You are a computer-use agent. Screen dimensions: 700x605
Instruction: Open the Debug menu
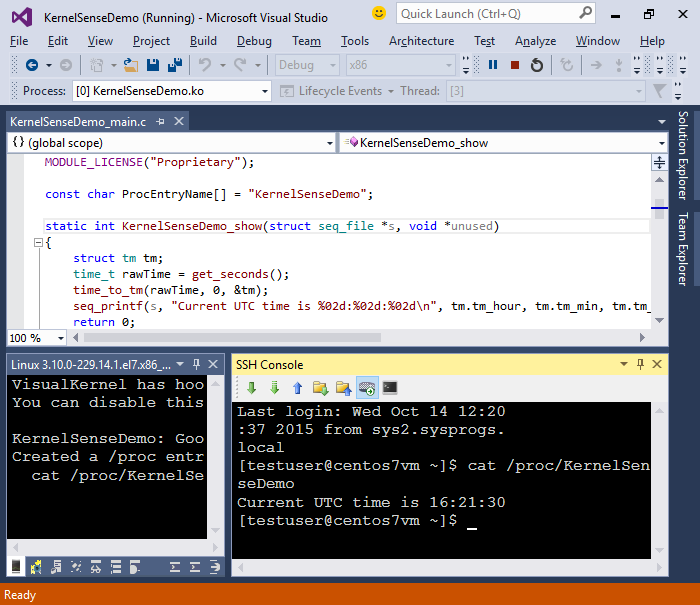coord(254,41)
